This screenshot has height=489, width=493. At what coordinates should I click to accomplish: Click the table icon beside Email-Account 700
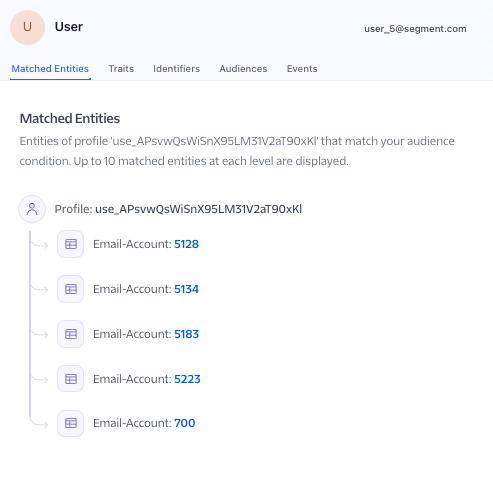click(x=71, y=423)
